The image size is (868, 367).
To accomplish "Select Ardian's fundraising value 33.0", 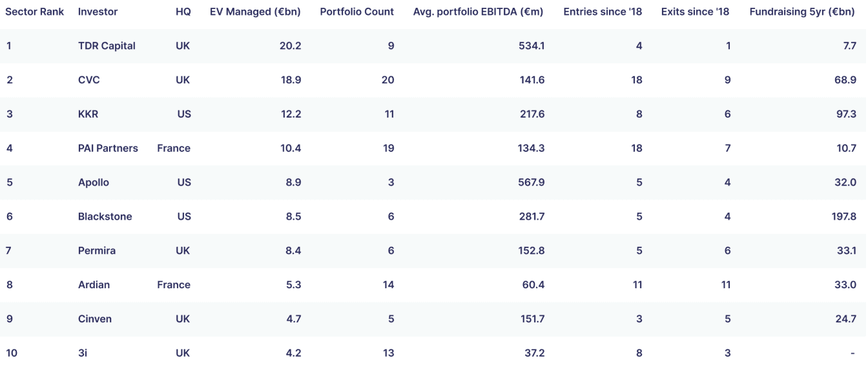I will 845,285.
